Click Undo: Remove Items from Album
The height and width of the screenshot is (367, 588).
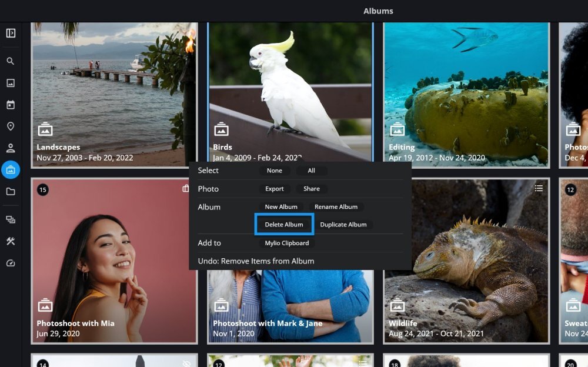[256, 261]
